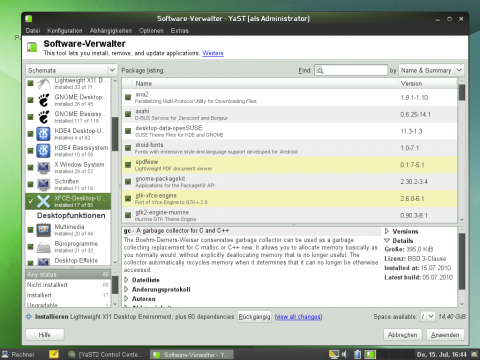Sort packages by the Version column header
This screenshot has width=480, height=360.
(428, 83)
